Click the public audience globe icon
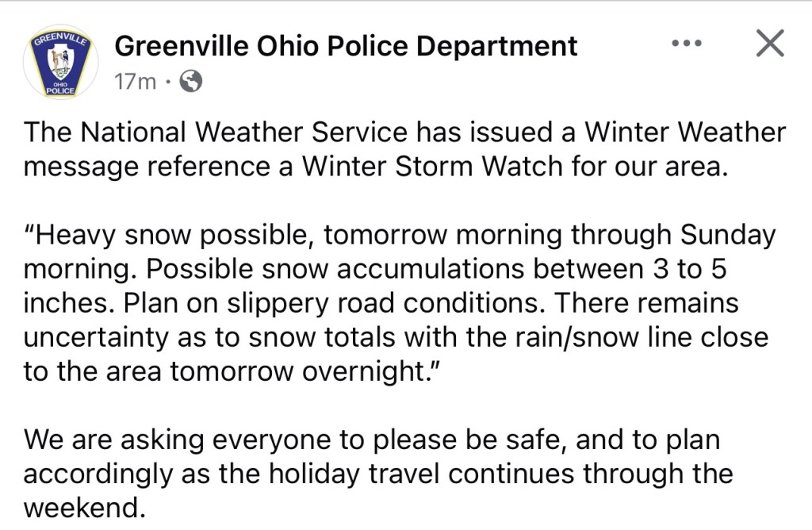This screenshot has height=530, width=812. (192, 81)
